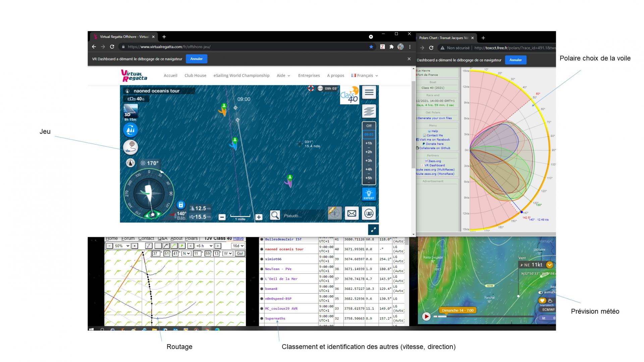Toggle EXPERT mode lightbulb
The image size is (644, 362).
(x=369, y=194)
